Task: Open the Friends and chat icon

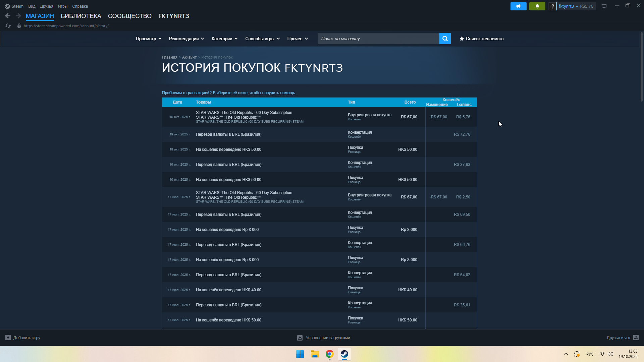Action: pos(636,338)
